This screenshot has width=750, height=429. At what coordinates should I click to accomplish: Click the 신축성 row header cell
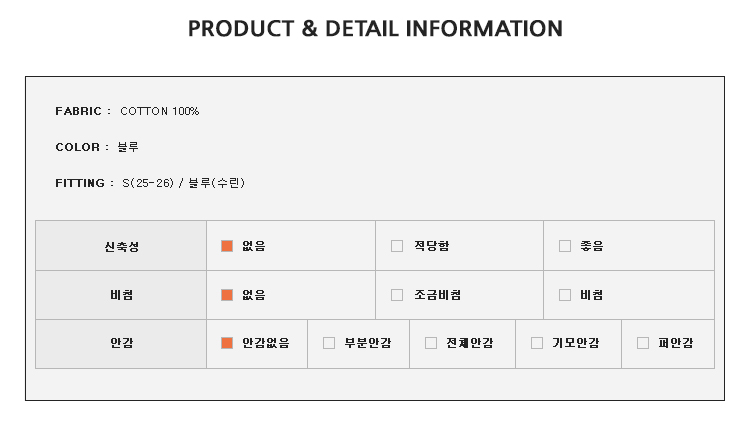(121, 246)
